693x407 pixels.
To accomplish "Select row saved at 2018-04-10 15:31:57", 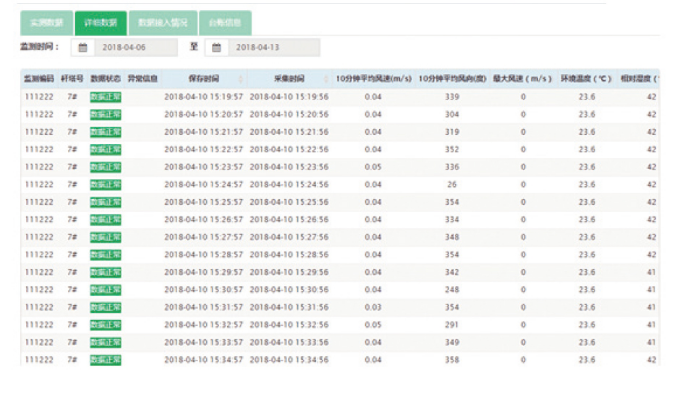I will pos(340,307).
